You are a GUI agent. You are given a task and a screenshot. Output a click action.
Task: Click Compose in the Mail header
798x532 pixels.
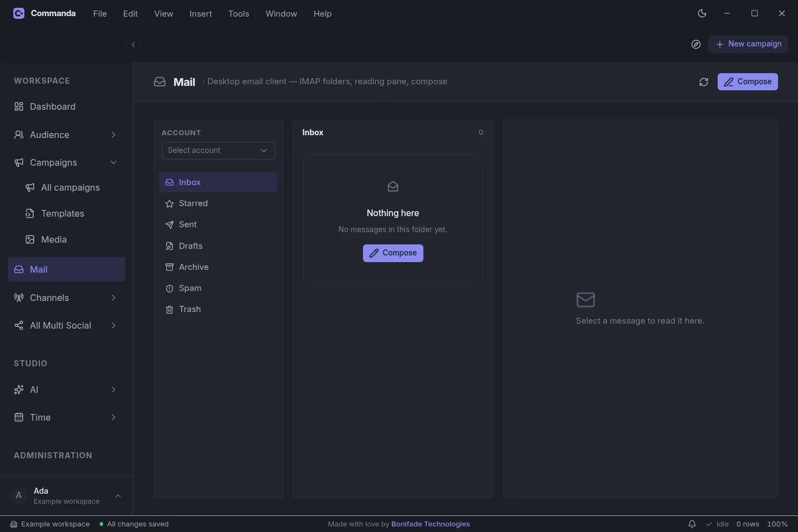pyautogui.click(x=748, y=82)
